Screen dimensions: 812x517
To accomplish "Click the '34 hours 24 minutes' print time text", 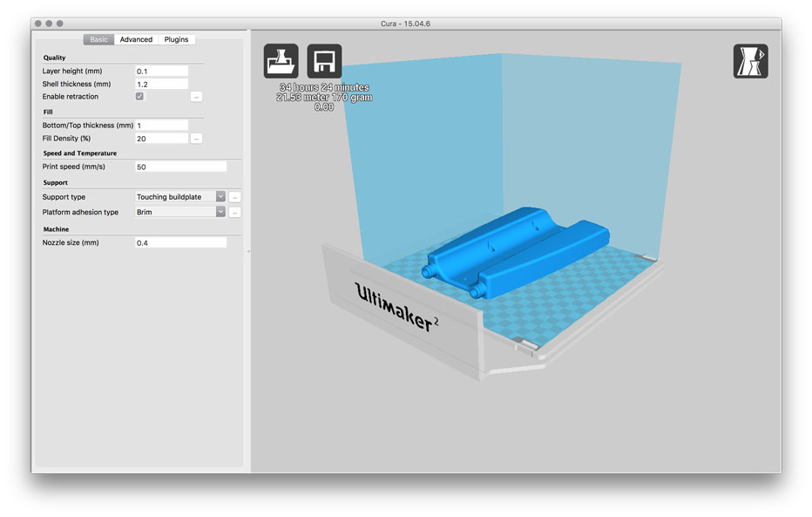I will [x=324, y=87].
